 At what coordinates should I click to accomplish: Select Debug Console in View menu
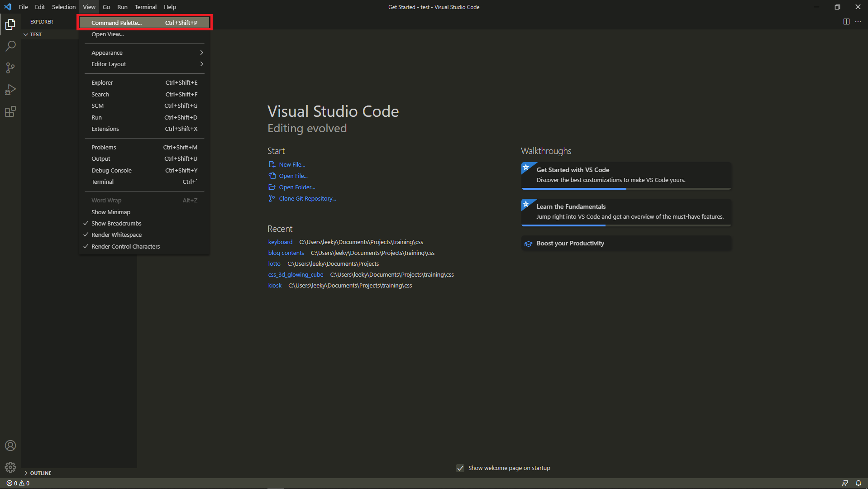point(144,170)
